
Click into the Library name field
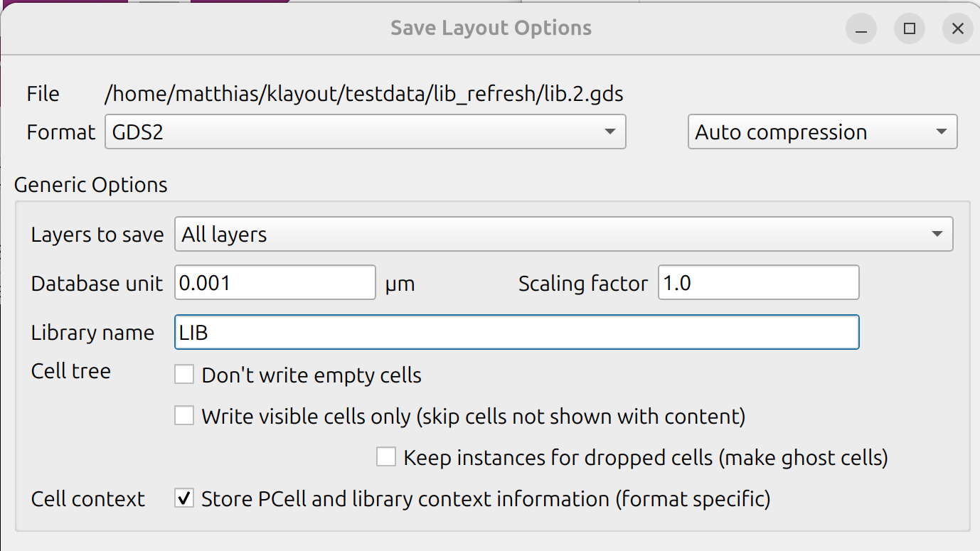516,333
